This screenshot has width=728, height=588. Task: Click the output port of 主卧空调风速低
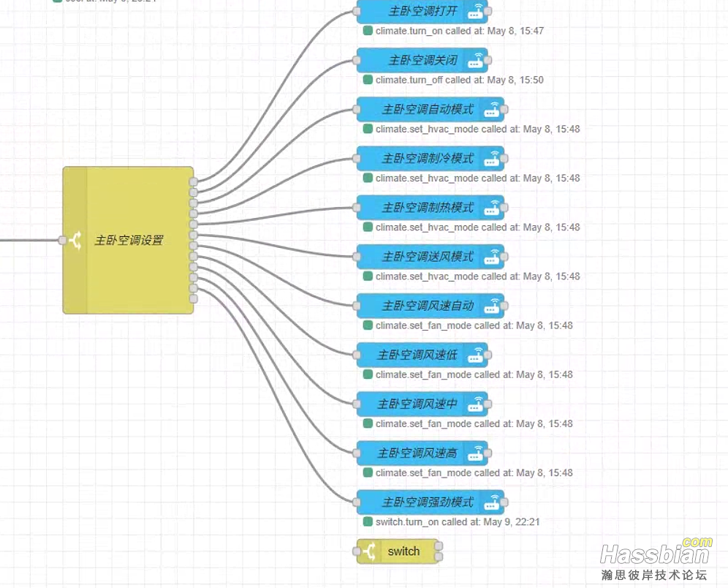tap(488, 355)
